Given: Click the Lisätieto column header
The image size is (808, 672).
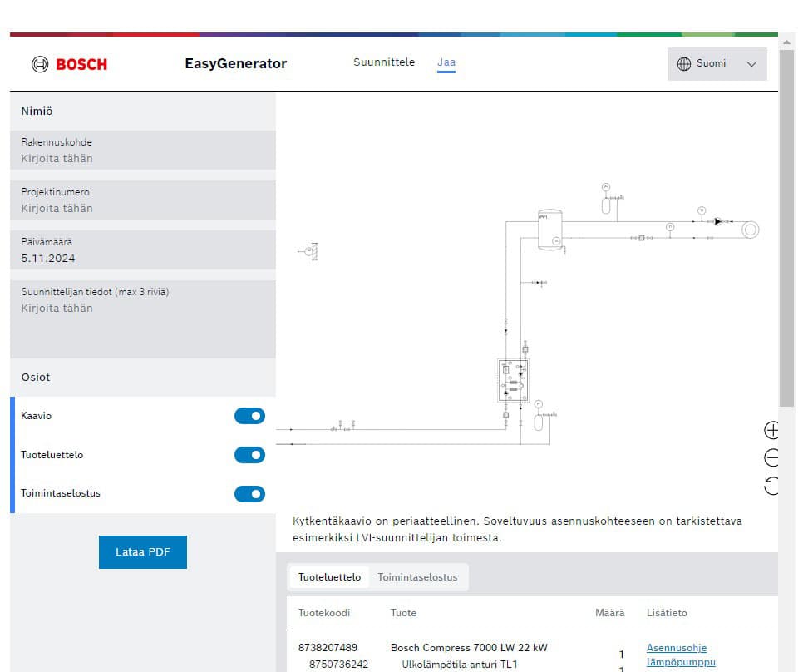Looking at the screenshot, I should tap(667, 613).
